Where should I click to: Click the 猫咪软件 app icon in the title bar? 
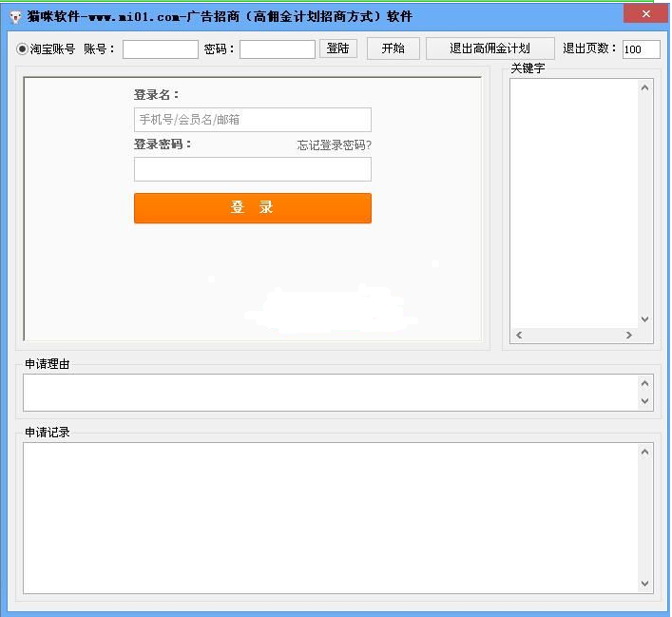[15, 17]
